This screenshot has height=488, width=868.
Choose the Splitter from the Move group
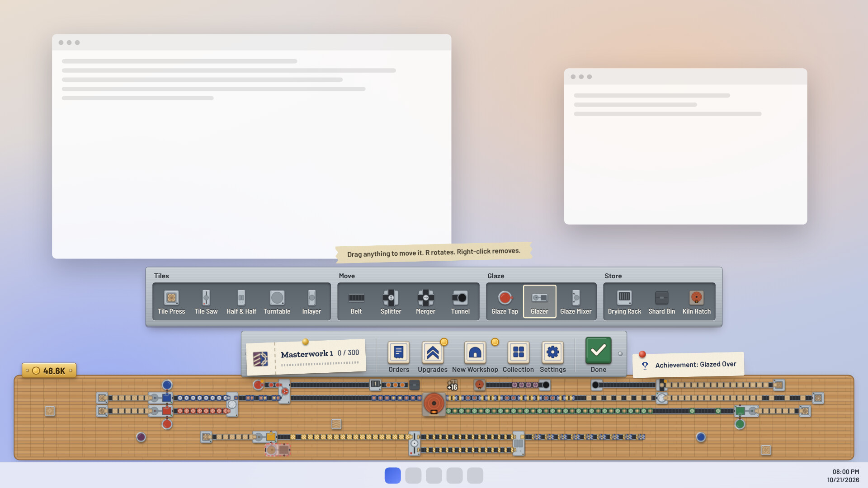pyautogui.click(x=391, y=302)
